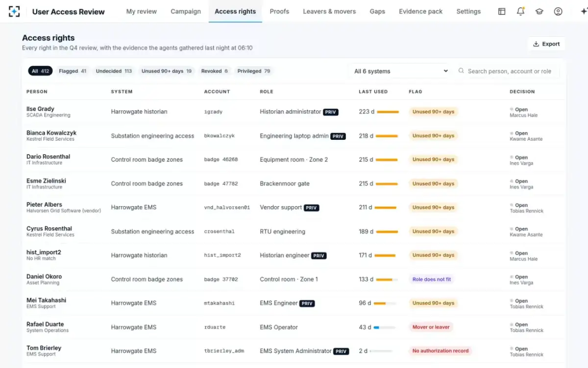Click the Control room · Zone 1 role
Image resolution: width=588 pixels, height=368 pixels.
pyautogui.click(x=289, y=279)
